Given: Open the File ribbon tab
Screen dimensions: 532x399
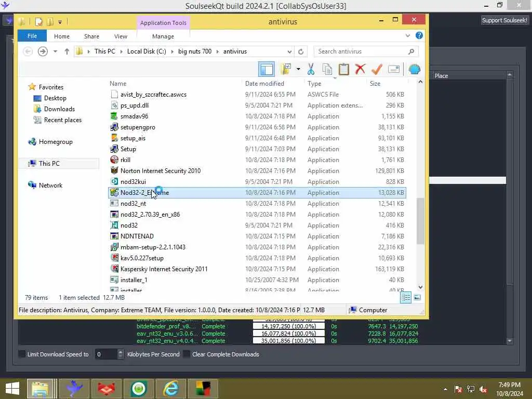Looking at the screenshot, I should point(32,36).
